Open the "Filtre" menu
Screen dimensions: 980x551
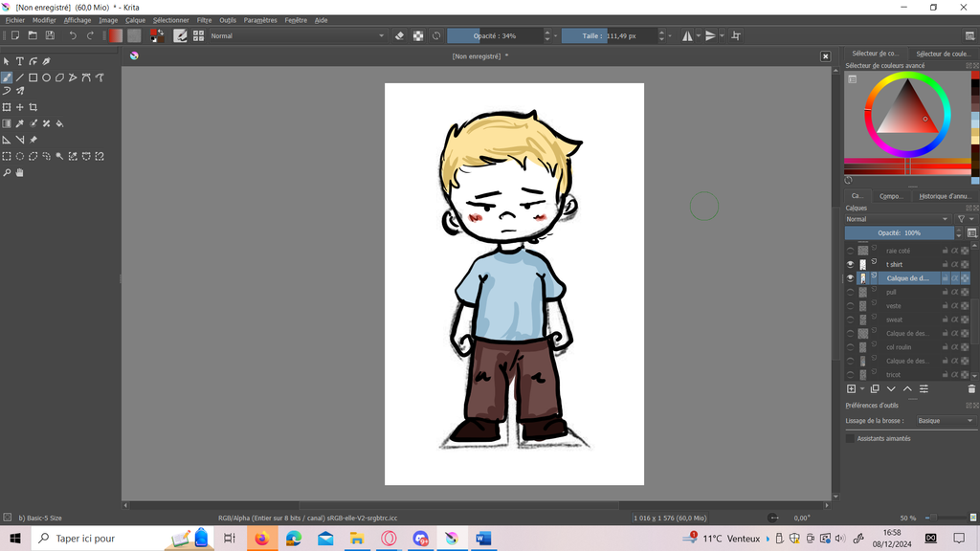pyautogui.click(x=204, y=20)
